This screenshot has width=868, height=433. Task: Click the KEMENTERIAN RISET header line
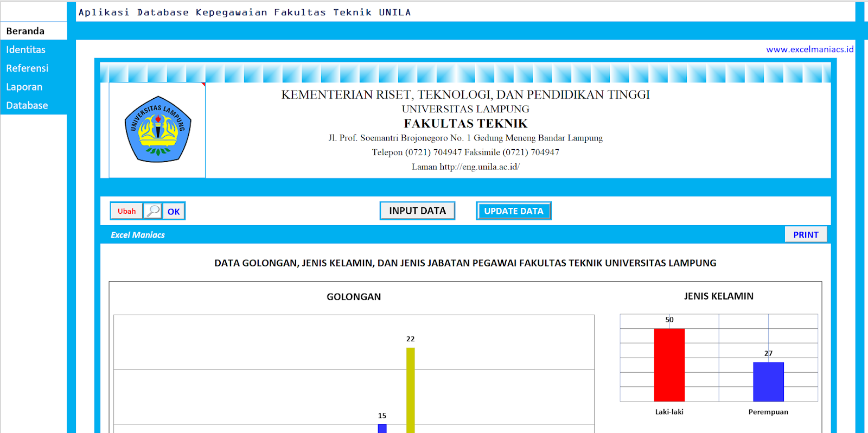pos(465,94)
